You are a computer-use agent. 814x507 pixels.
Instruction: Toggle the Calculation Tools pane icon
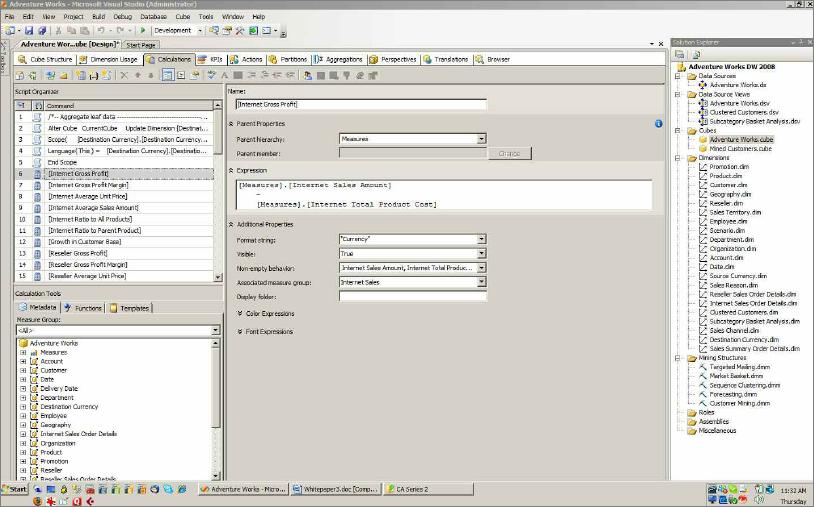click(194, 76)
